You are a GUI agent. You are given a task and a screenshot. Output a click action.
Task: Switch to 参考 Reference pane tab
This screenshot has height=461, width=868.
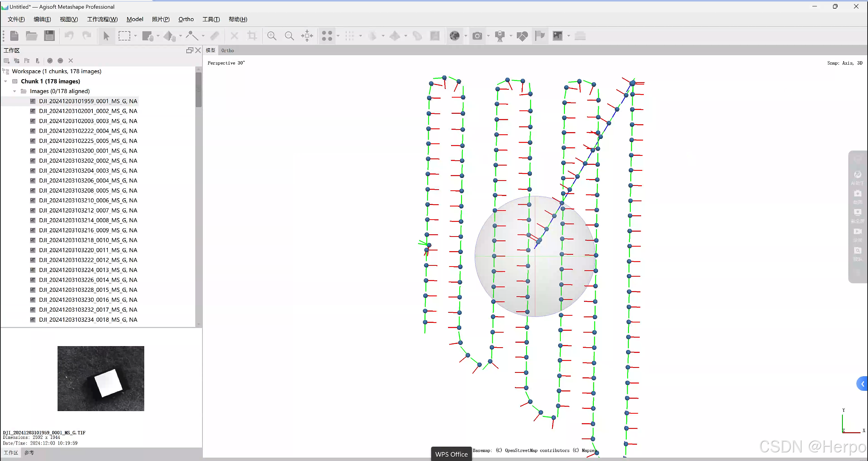pos(29,453)
